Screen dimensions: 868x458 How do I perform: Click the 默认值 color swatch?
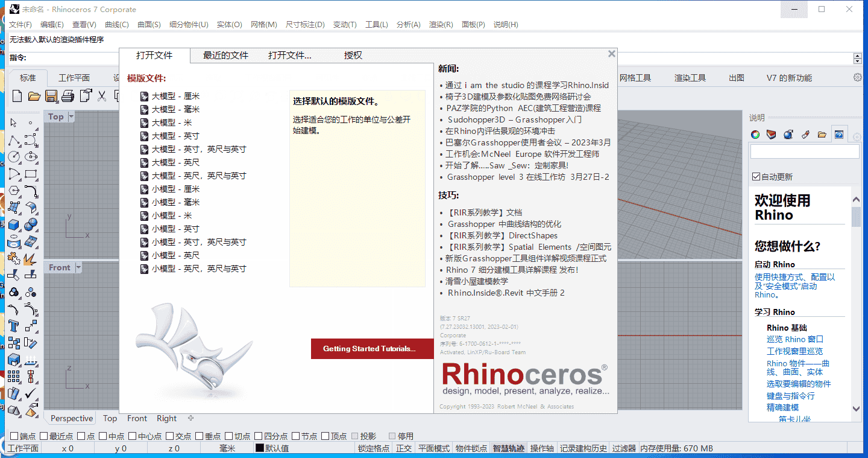259,448
